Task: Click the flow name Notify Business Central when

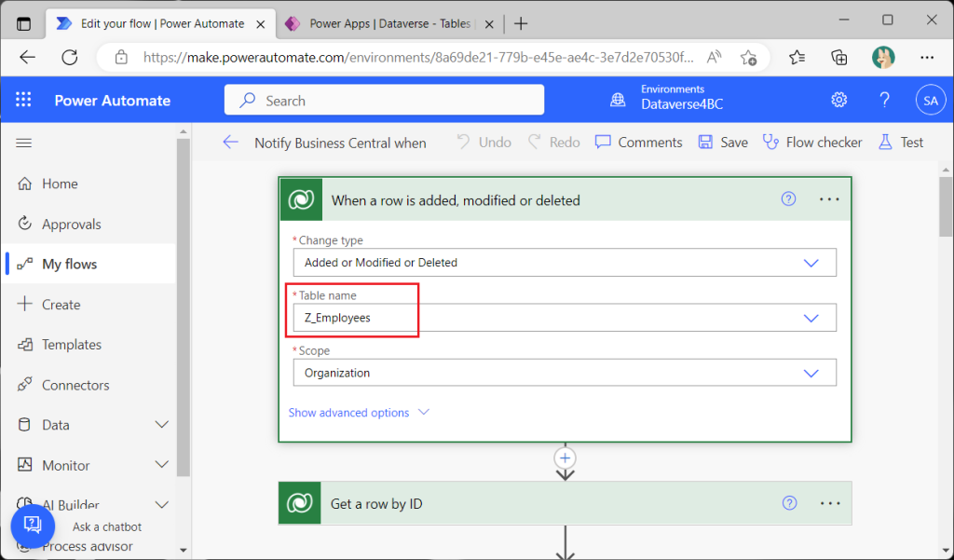Action: pos(340,143)
